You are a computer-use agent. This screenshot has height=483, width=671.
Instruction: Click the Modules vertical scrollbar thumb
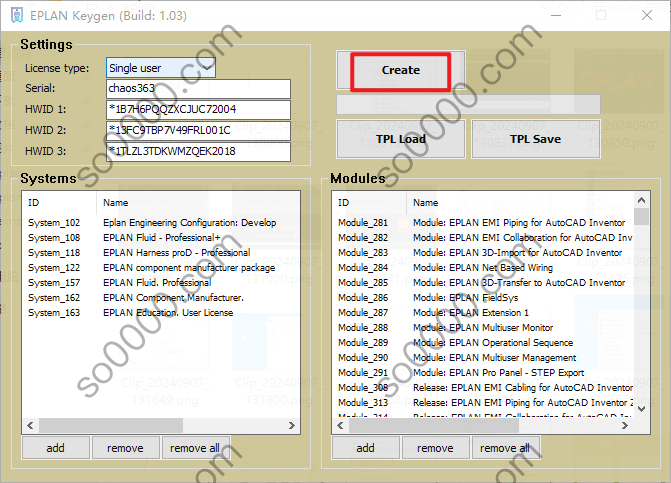(641, 216)
